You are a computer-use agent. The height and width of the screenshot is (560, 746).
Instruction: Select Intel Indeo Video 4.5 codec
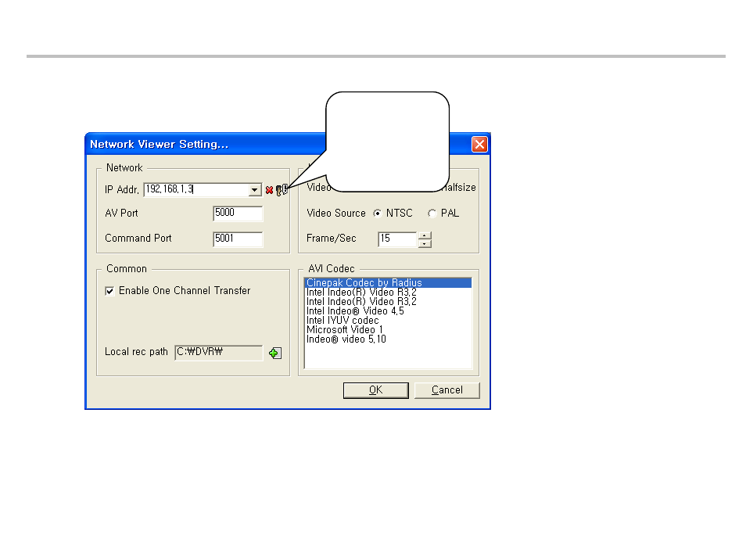point(388,311)
